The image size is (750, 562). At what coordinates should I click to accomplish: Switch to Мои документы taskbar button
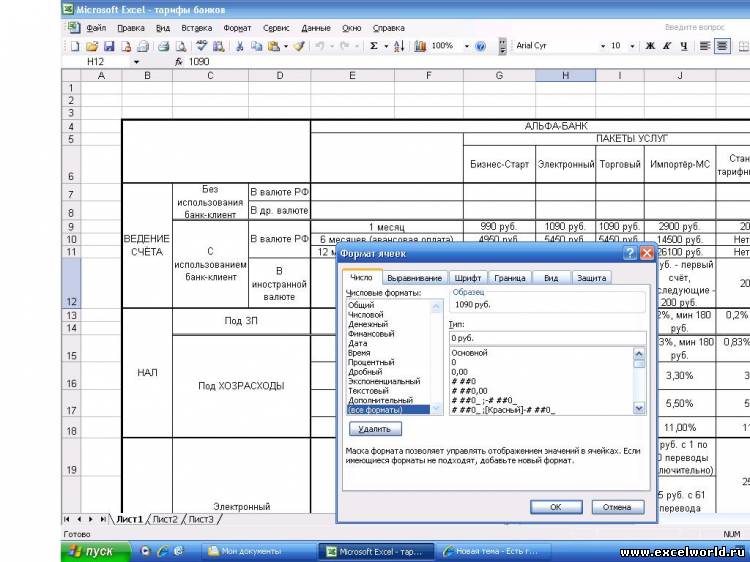257,551
